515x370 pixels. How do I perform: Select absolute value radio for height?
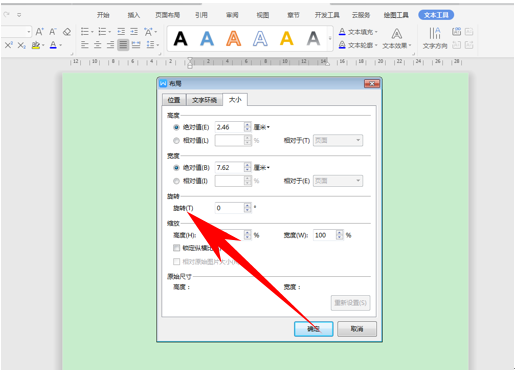coord(176,127)
